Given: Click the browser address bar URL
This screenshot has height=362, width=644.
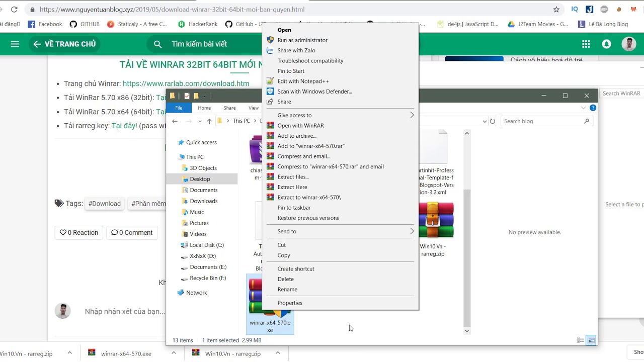Looking at the screenshot, I should point(172,10).
